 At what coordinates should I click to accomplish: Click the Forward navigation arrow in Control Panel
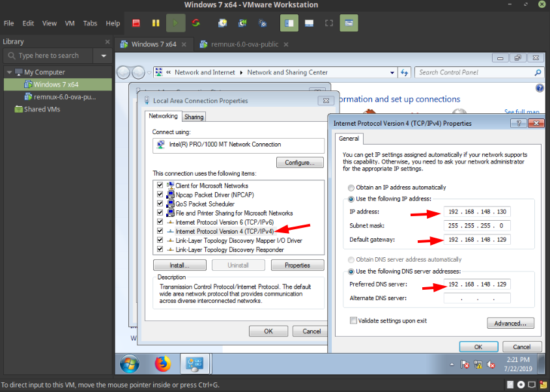point(138,72)
